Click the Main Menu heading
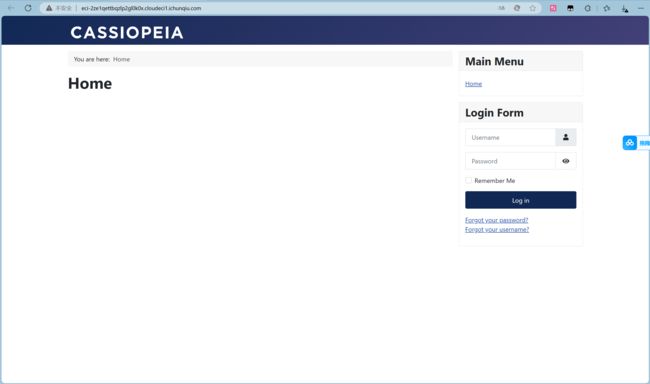The height and width of the screenshot is (384, 650). click(495, 61)
